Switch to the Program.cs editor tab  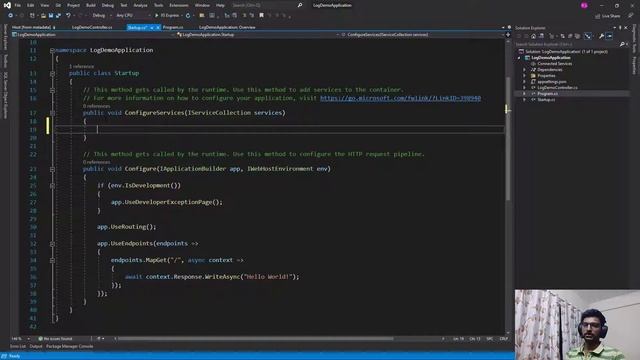point(173,27)
